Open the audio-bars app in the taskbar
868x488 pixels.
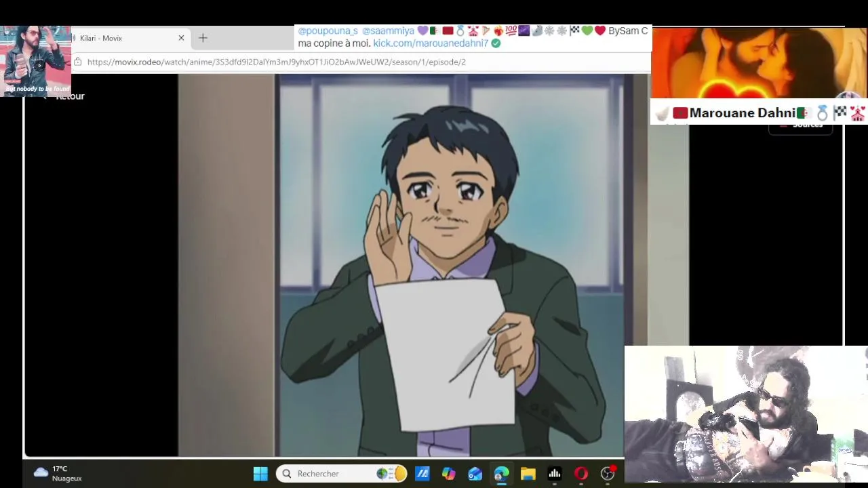555,474
